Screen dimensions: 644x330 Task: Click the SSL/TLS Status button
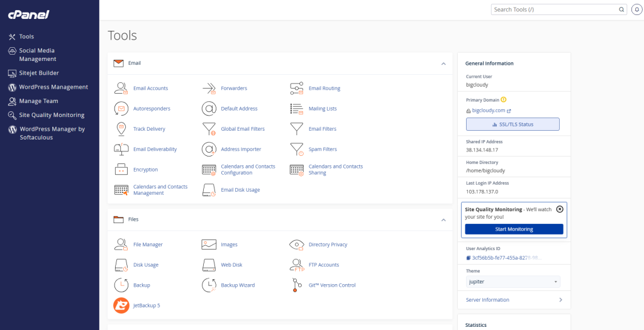(513, 124)
